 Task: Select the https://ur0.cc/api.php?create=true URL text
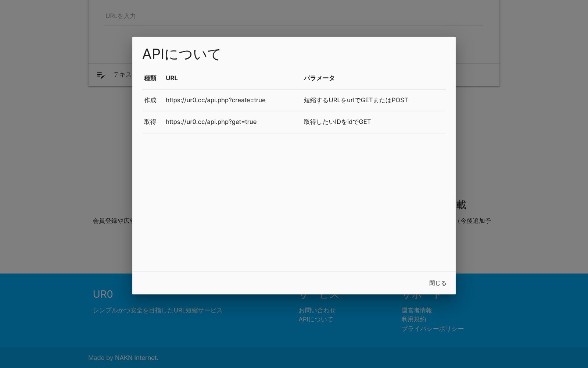tap(215, 100)
